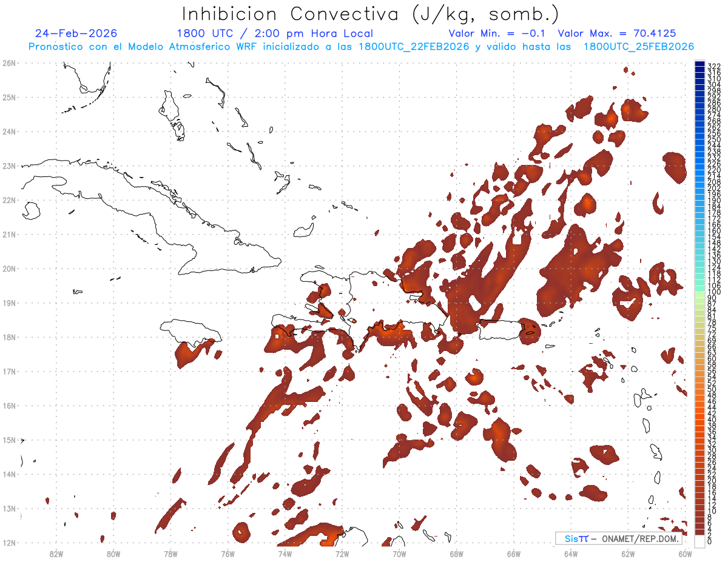Click the "12N" latitude label
Viewport: 728px width, 562px height.
8,543
